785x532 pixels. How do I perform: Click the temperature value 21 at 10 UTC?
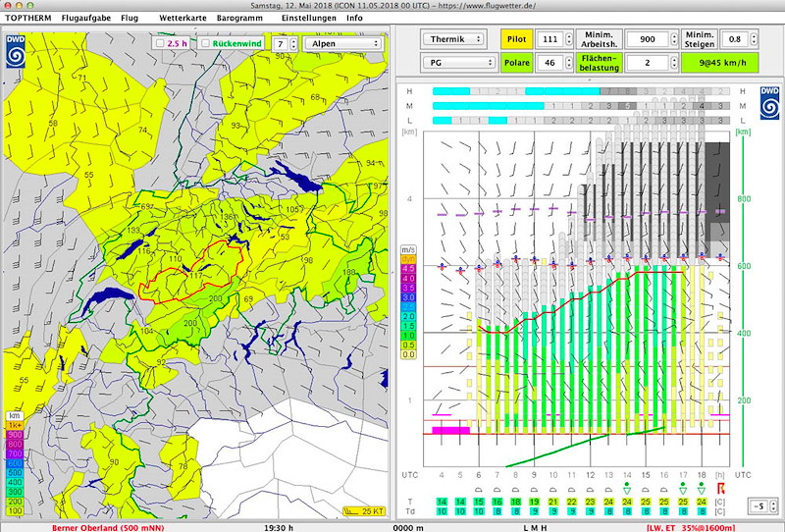pyautogui.click(x=552, y=502)
